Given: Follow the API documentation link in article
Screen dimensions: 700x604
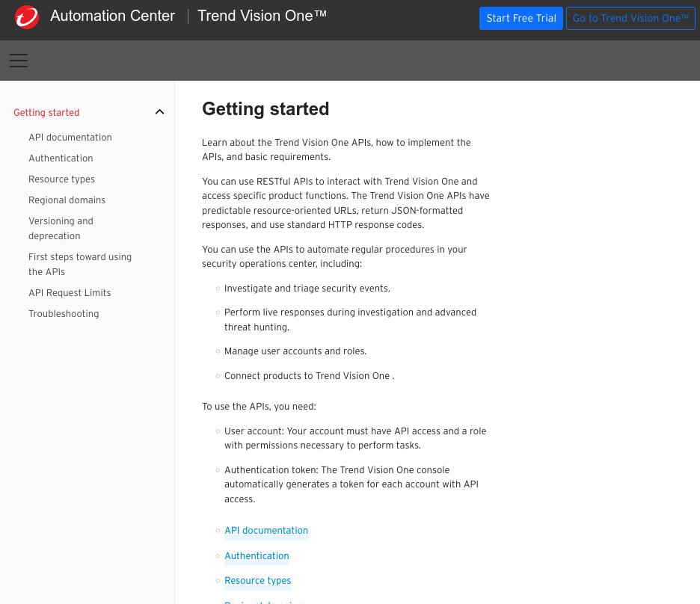Looking at the screenshot, I should [x=266, y=531].
